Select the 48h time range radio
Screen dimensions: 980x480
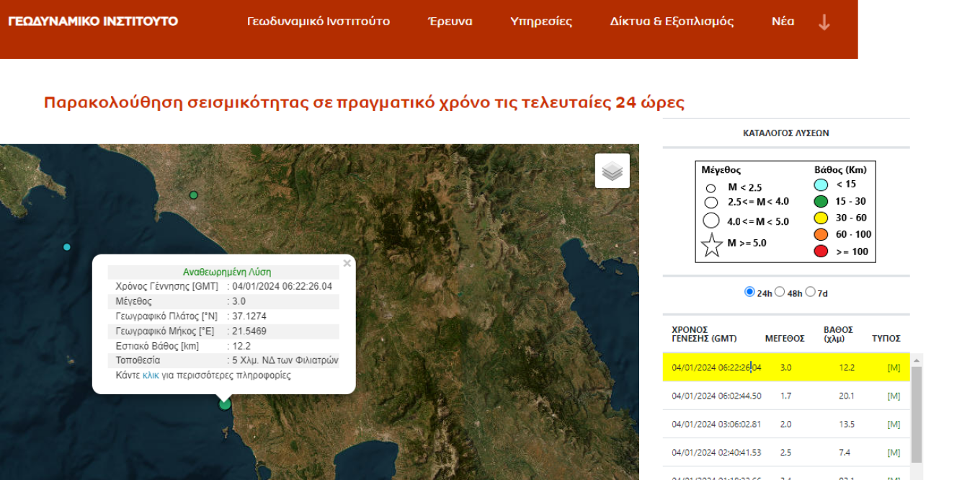pyautogui.click(x=780, y=292)
